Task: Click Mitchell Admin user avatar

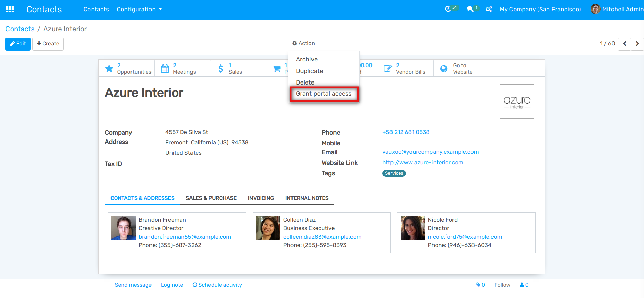Action: pyautogui.click(x=596, y=9)
